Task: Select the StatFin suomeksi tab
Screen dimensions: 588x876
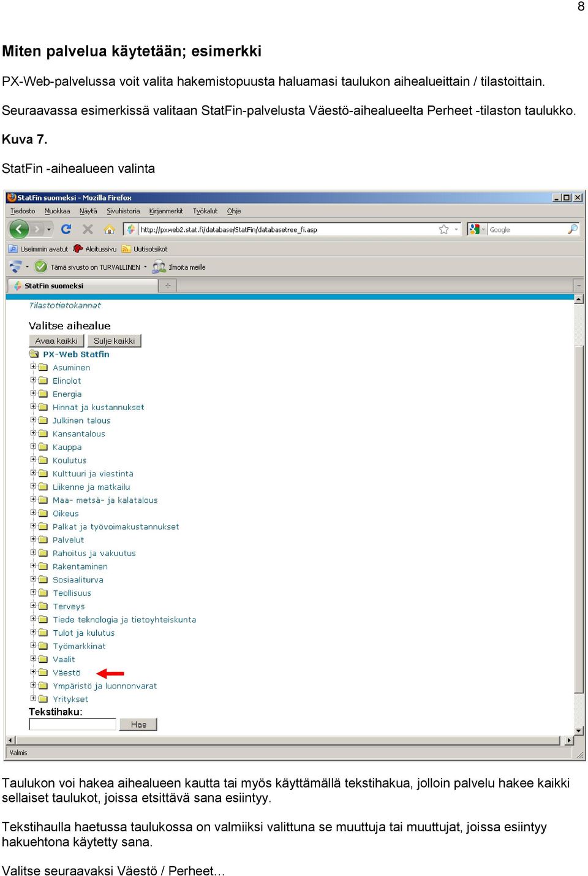Action: click(x=83, y=286)
